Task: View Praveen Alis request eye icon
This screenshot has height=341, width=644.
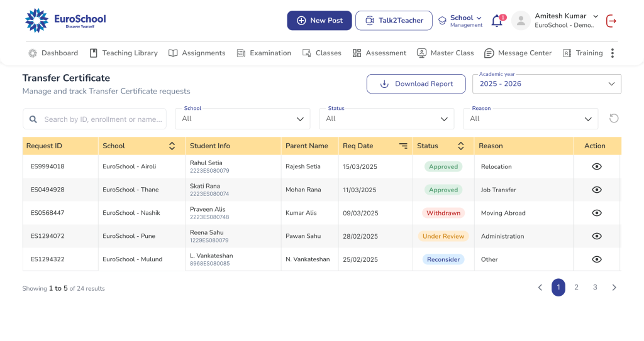Action: tap(597, 213)
